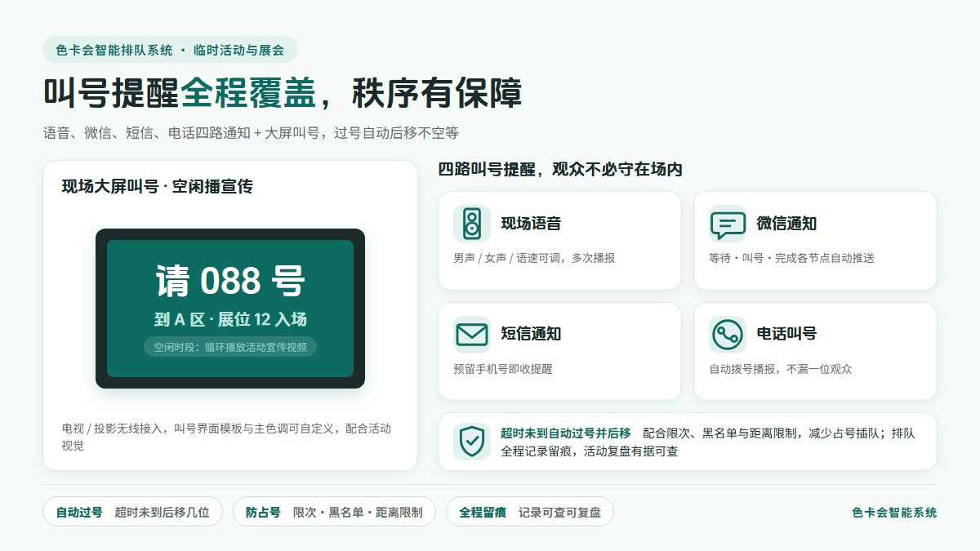
Task: Click the shield checkmark icon
Action: click(472, 442)
